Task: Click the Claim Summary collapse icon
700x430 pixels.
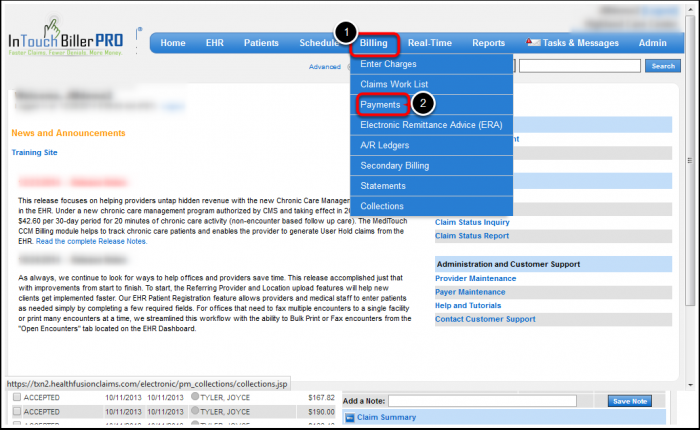Action: pyautogui.click(x=349, y=418)
